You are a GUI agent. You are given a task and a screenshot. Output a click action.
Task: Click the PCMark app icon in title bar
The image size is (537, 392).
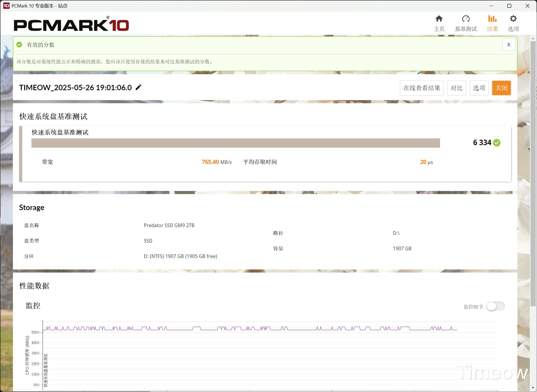[x=6, y=6]
